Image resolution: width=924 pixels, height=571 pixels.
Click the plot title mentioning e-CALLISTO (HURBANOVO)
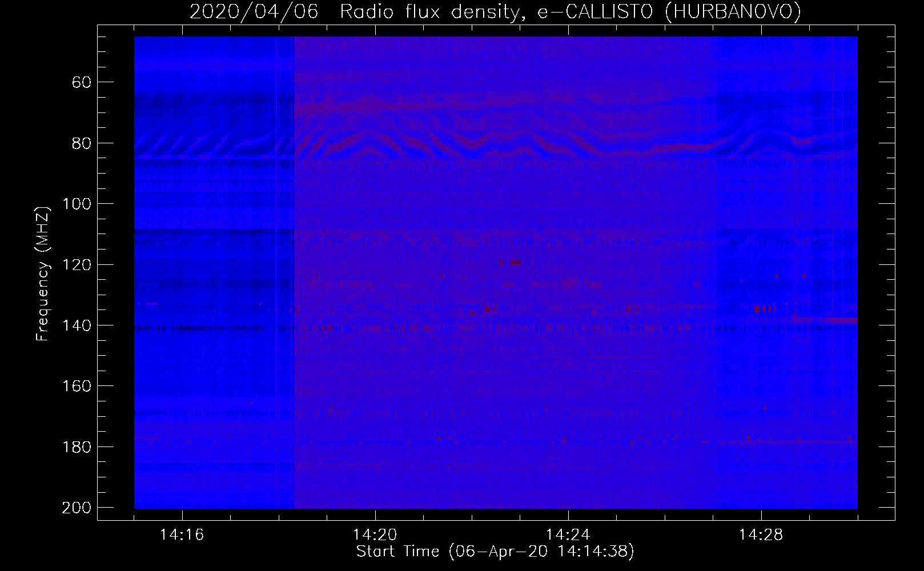(495, 12)
